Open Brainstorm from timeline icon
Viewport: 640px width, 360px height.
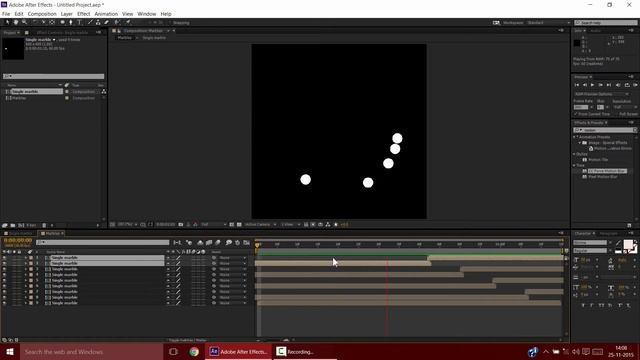229,242
